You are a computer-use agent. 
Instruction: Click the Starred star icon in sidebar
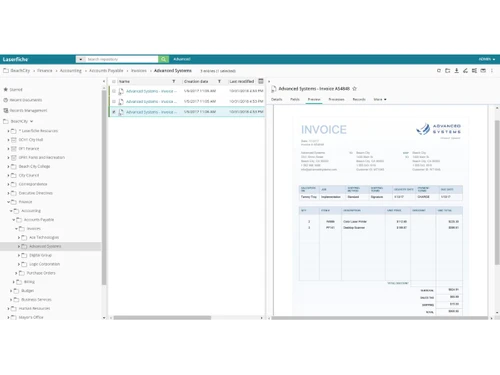pos(5,89)
